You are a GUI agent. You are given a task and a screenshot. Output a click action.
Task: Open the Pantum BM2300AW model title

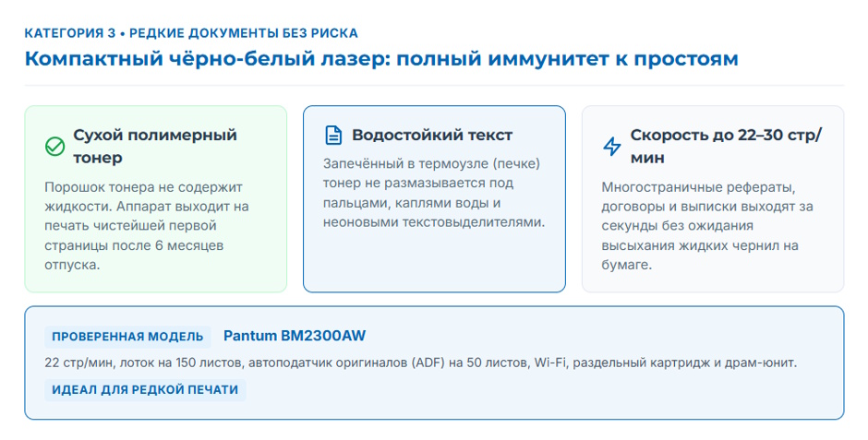(x=295, y=336)
